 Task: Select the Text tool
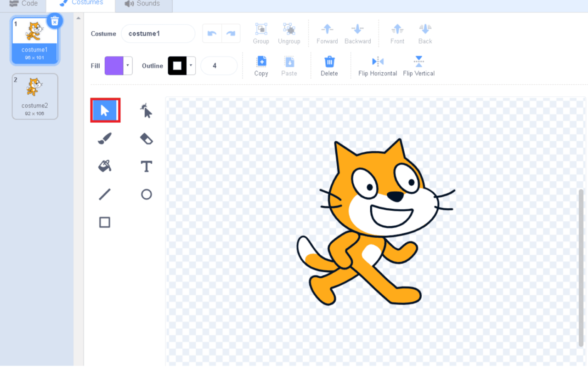coord(146,166)
